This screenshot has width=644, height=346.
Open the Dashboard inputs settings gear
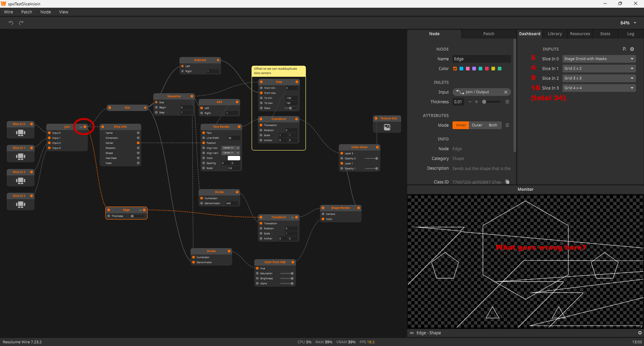point(632,49)
